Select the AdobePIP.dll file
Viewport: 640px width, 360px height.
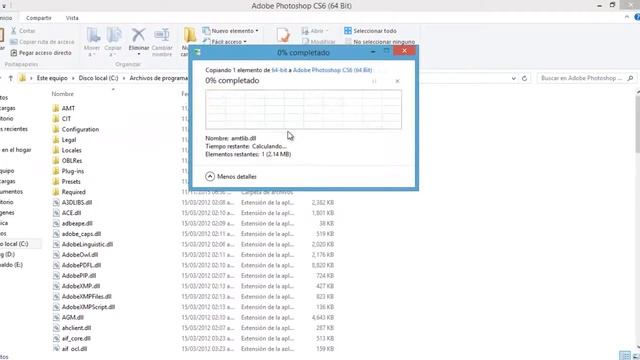pos(74,276)
